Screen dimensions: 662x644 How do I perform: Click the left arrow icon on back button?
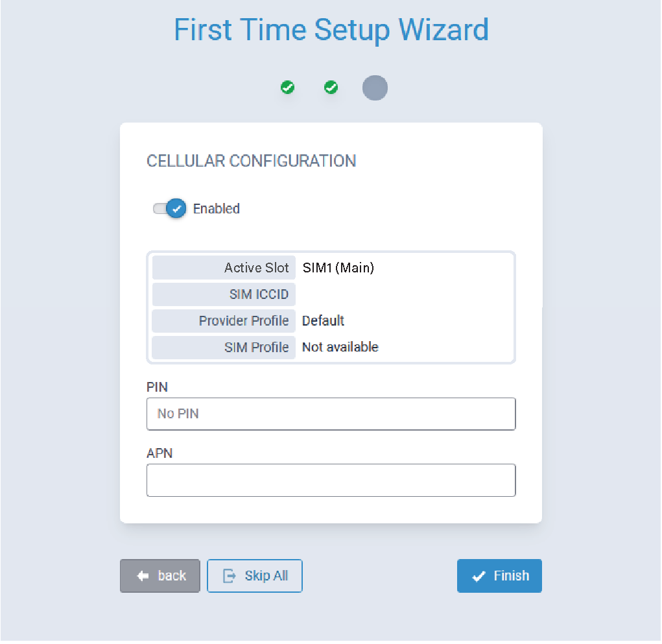143,576
